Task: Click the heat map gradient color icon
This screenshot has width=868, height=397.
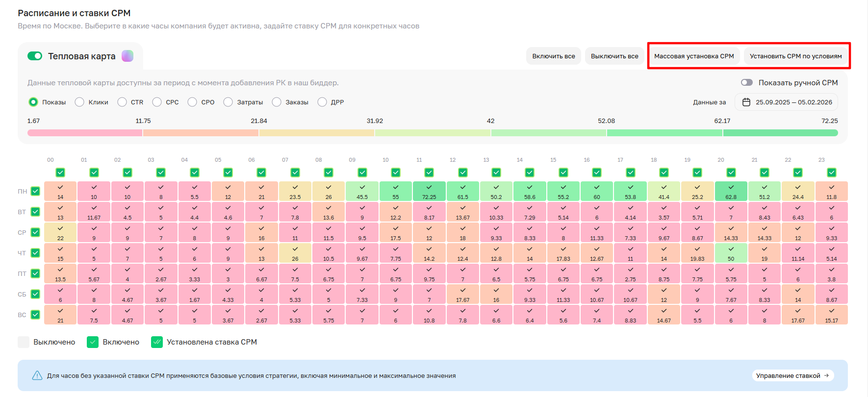Action: click(x=128, y=56)
